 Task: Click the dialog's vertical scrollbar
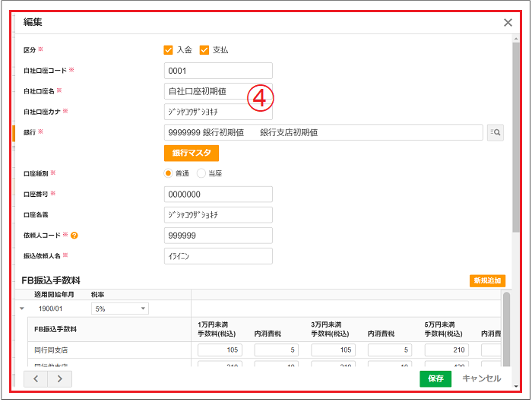(516, 152)
